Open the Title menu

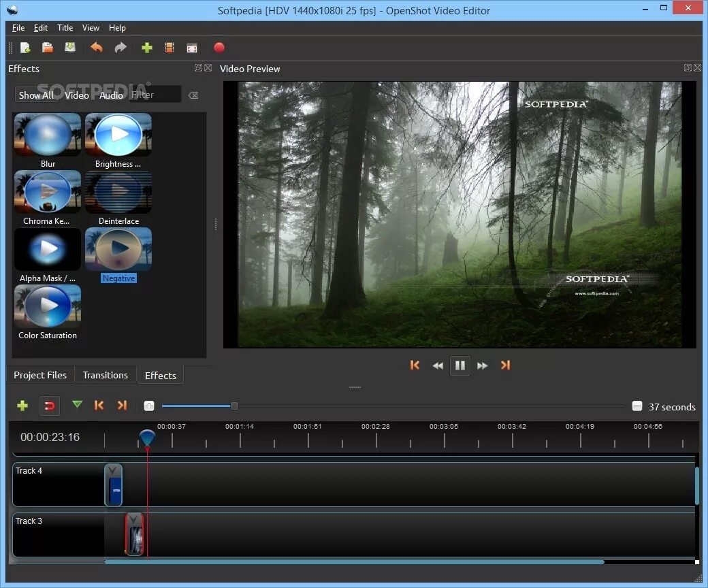(65, 27)
